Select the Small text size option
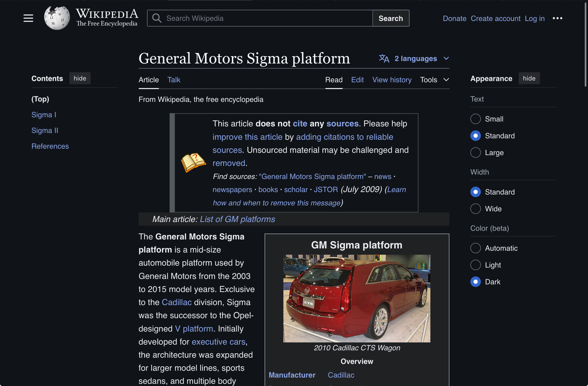 [x=476, y=119]
